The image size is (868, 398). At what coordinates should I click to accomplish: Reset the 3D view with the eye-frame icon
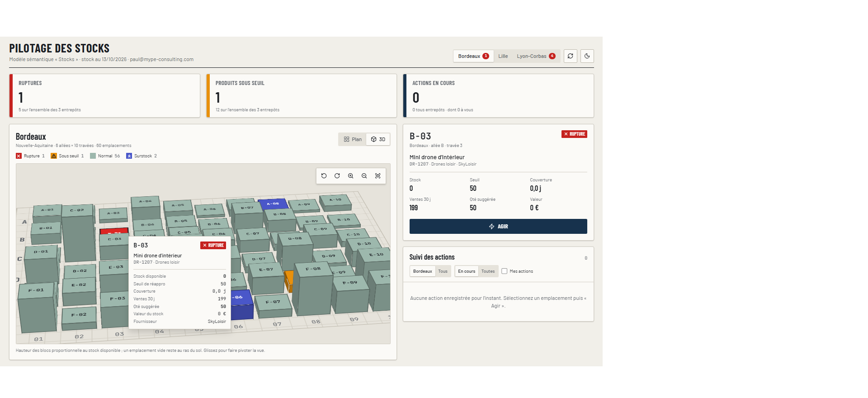point(378,176)
